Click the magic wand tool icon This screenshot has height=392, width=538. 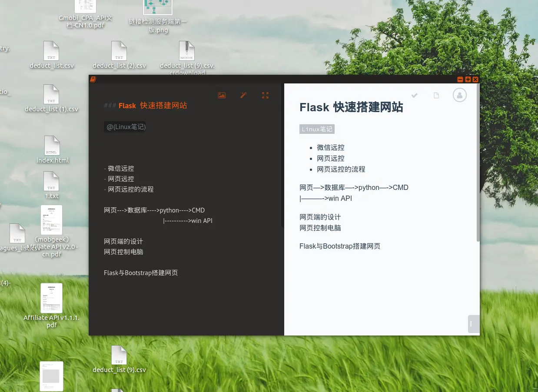243,95
